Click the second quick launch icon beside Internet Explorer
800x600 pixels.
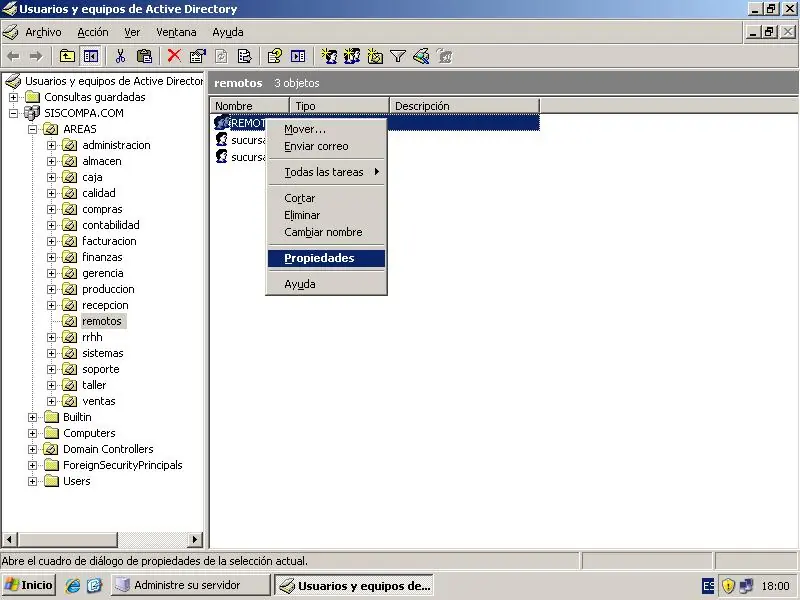[x=94, y=585]
